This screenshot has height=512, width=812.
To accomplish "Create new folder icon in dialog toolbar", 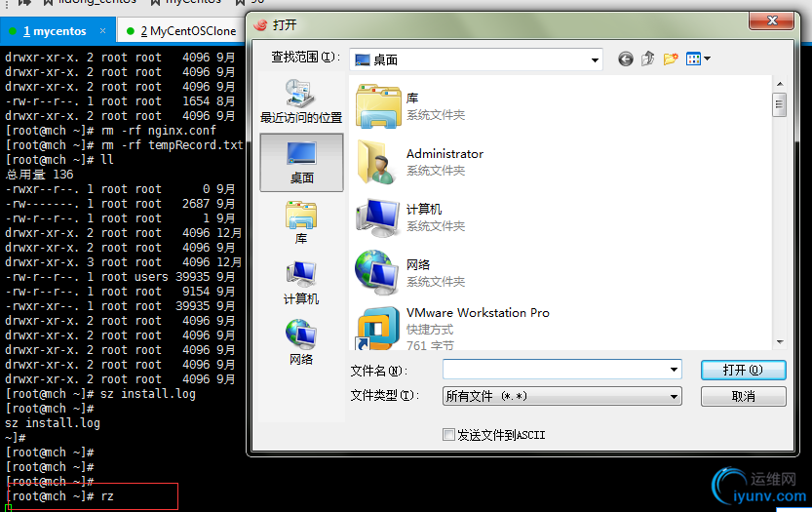I will click(x=671, y=59).
